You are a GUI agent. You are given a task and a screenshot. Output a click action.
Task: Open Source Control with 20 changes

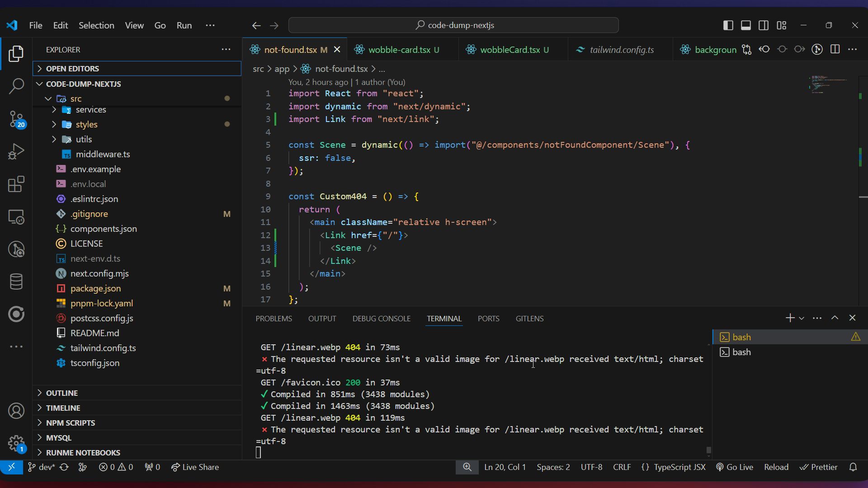point(16,119)
